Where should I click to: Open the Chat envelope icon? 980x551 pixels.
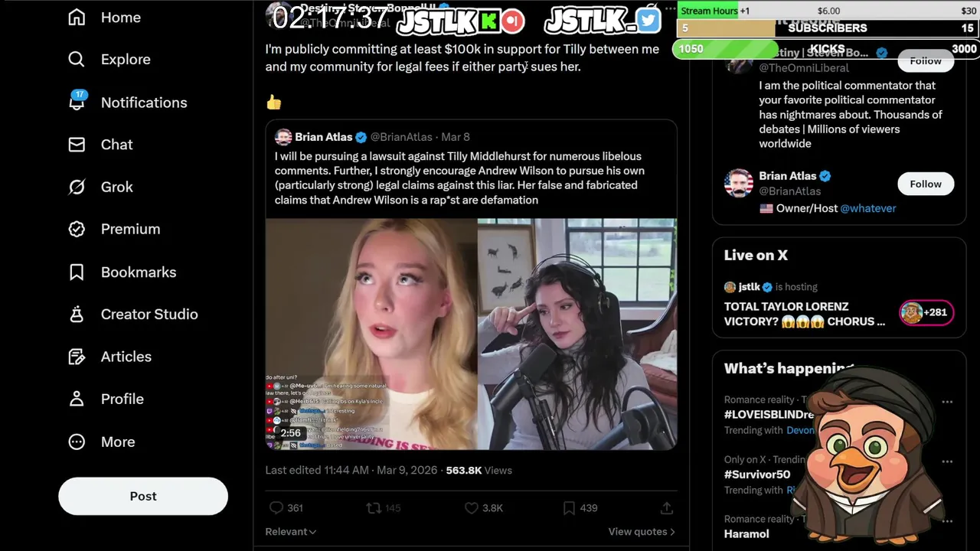[x=77, y=144]
